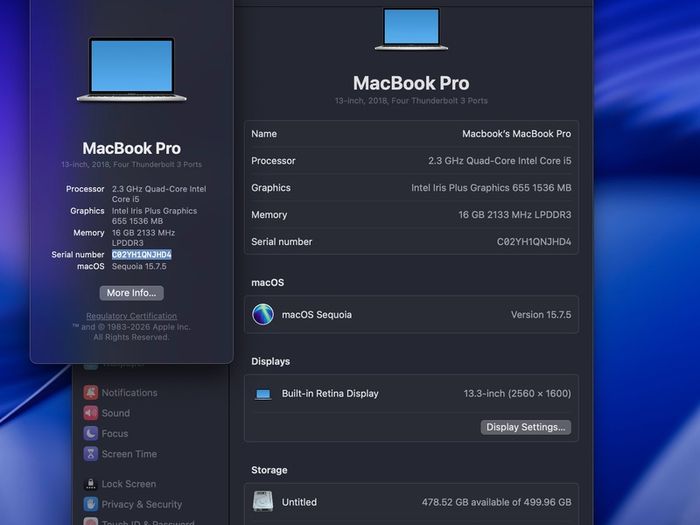Click the macOS Sequoia logo icon
Image resolution: width=700 pixels, height=525 pixels.
pyautogui.click(x=263, y=314)
